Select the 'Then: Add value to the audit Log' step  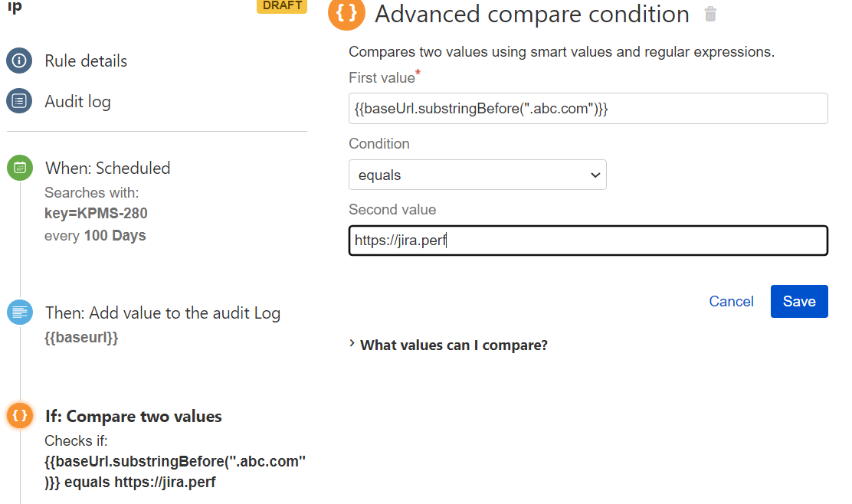click(x=162, y=313)
